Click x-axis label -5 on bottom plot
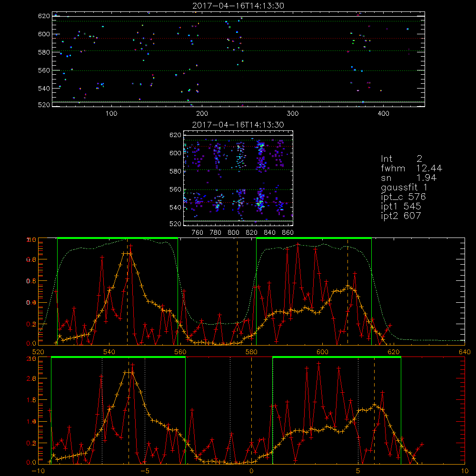 point(145,471)
